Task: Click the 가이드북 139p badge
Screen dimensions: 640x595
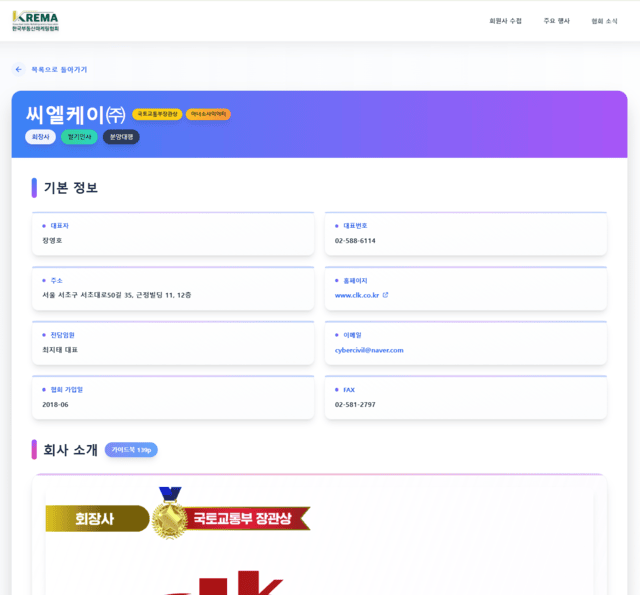Action: pyautogui.click(x=131, y=450)
